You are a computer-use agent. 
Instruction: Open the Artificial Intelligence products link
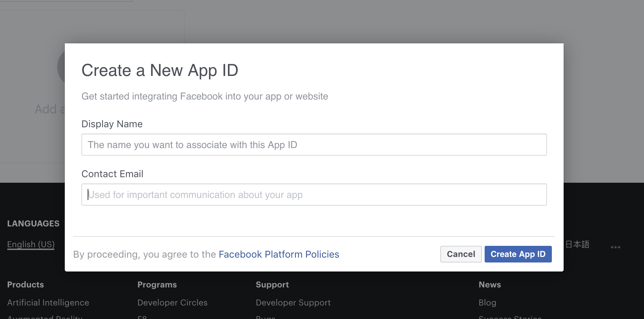(48, 303)
